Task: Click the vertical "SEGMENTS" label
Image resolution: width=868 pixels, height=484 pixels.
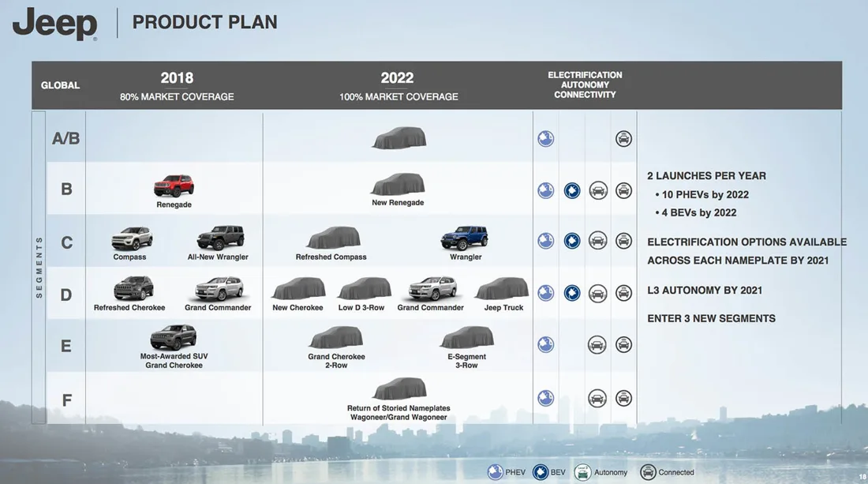Action: 39,268
